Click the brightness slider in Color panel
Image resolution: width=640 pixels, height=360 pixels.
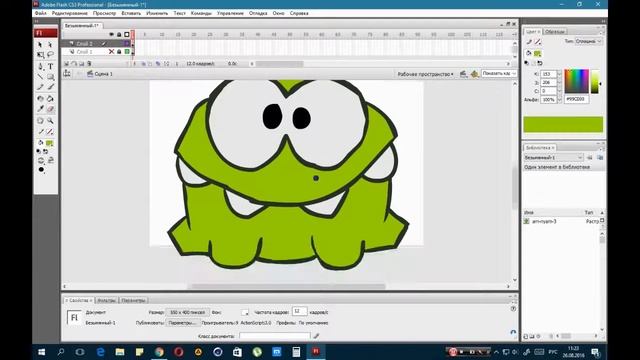point(595,82)
